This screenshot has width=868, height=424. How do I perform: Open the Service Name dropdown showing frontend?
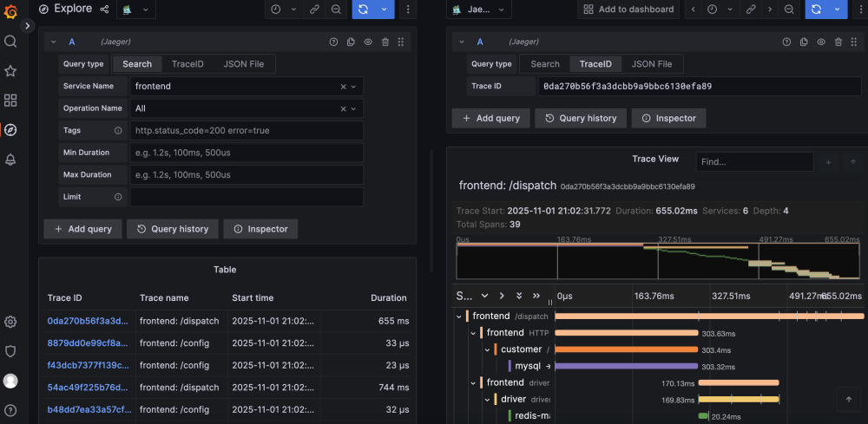click(234, 87)
